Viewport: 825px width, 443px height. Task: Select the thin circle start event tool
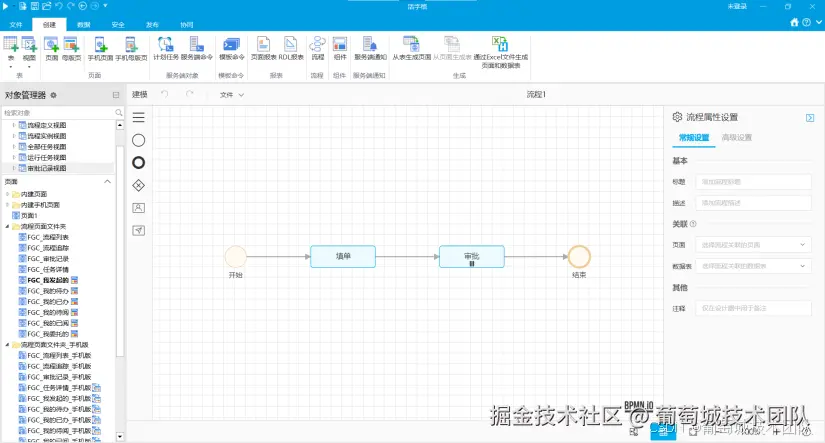(x=138, y=140)
